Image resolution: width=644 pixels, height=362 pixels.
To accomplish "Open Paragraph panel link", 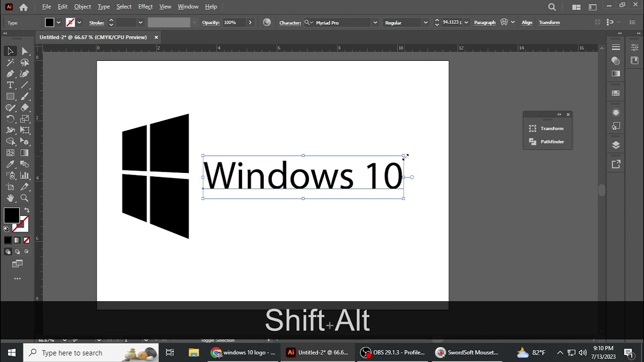I will click(485, 23).
